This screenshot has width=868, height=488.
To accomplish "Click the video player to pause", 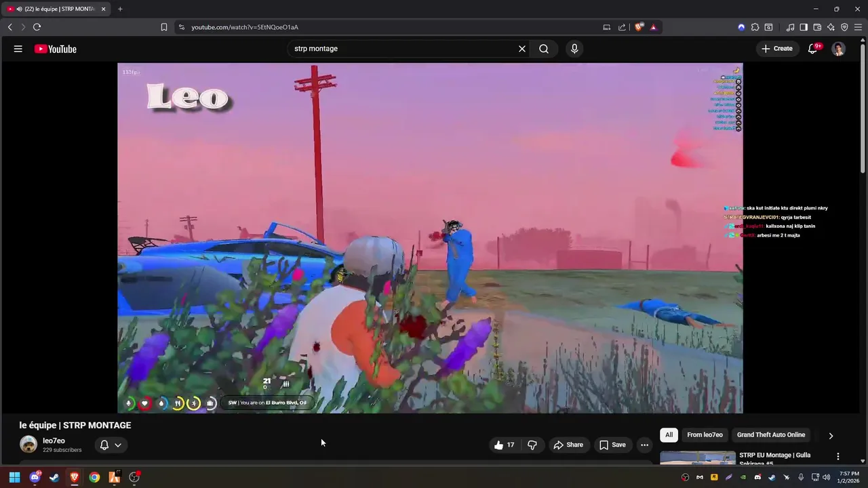I will [x=430, y=238].
